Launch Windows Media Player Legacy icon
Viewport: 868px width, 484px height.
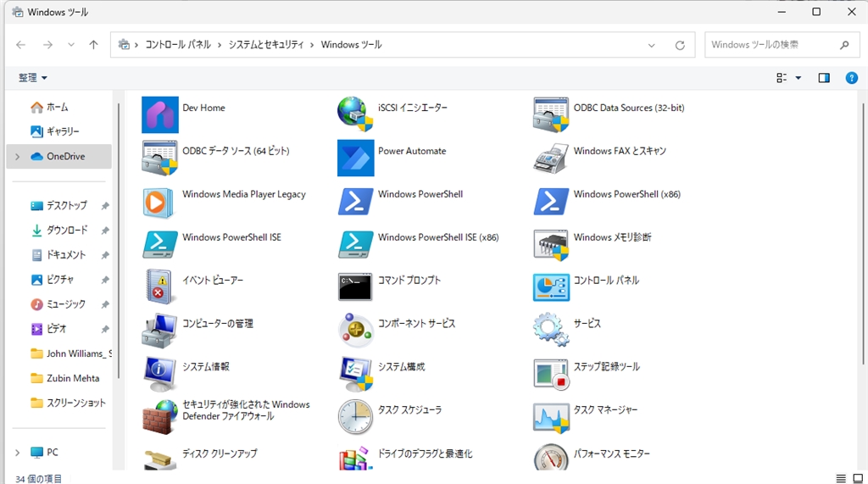click(x=159, y=202)
